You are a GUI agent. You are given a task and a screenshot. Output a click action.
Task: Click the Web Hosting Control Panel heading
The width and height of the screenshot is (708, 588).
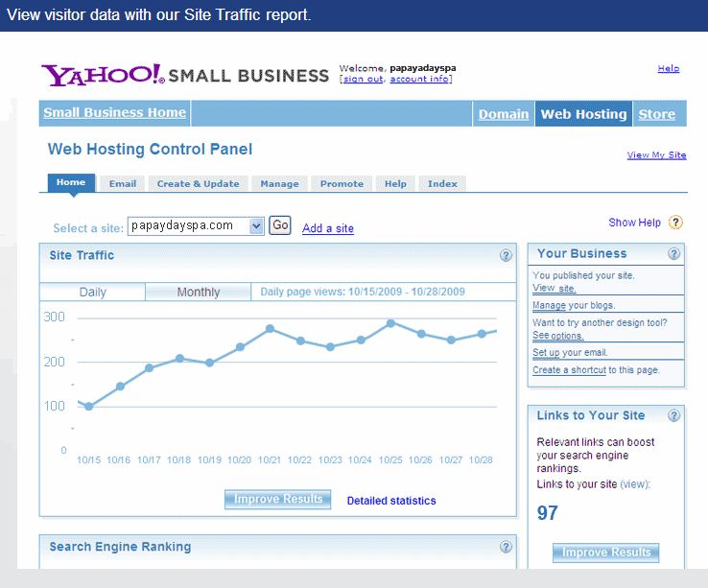coord(150,149)
